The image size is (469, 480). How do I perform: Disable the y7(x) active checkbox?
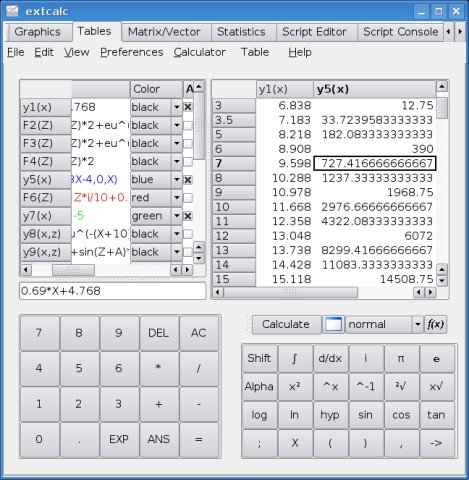click(188, 216)
